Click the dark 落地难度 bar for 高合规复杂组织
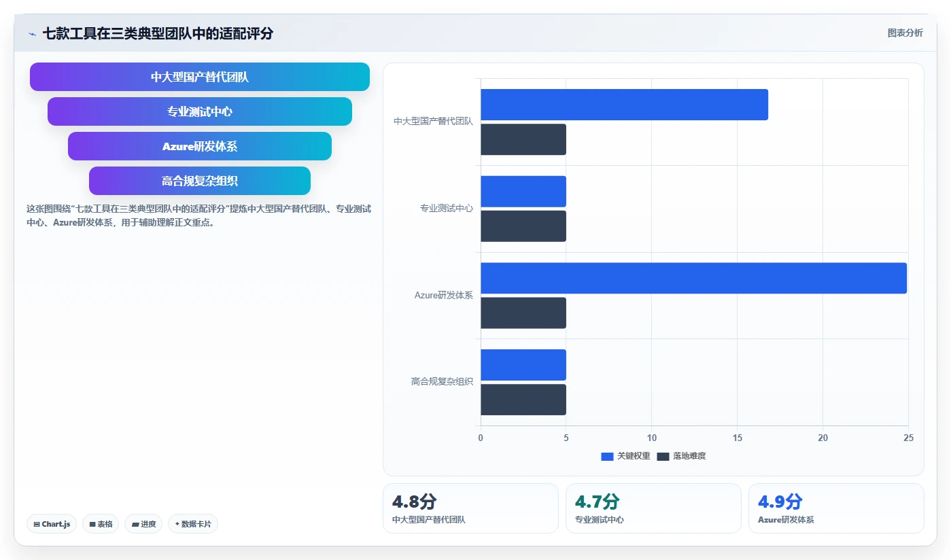The image size is (951, 560). 523,400
